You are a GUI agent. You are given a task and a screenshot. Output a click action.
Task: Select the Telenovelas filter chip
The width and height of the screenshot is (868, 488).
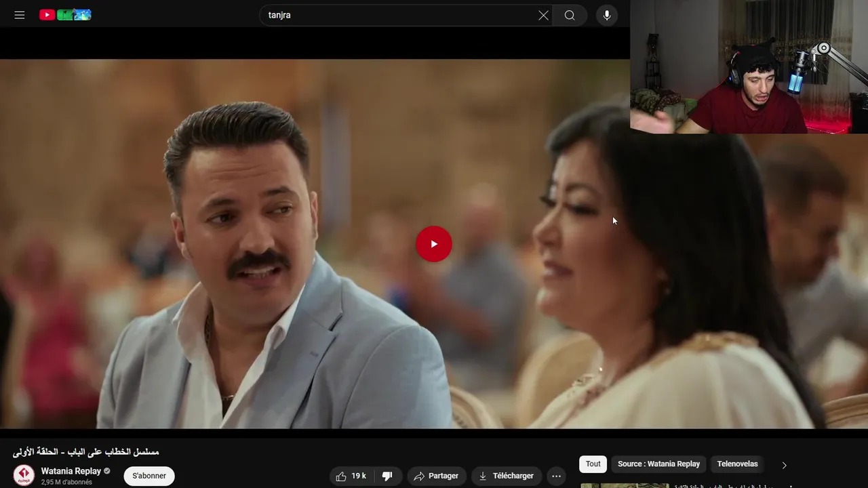(737, 464)
